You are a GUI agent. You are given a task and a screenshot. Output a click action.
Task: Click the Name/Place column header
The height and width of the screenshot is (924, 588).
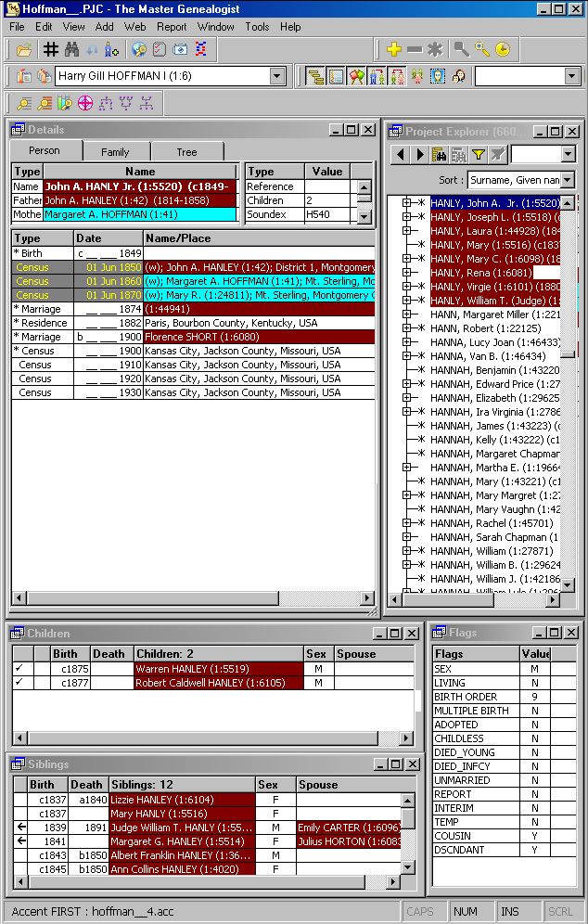point(260,238)
